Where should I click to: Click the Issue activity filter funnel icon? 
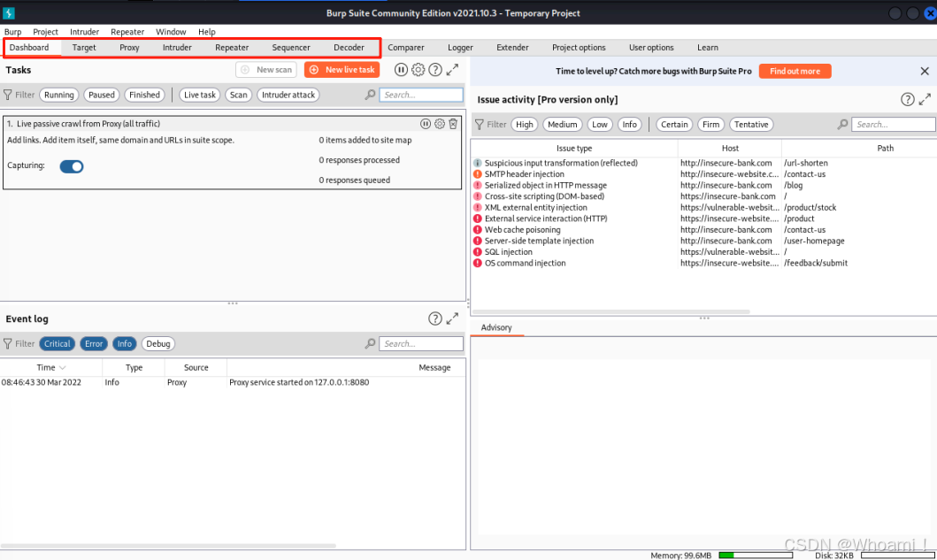[x=480, y=125]
